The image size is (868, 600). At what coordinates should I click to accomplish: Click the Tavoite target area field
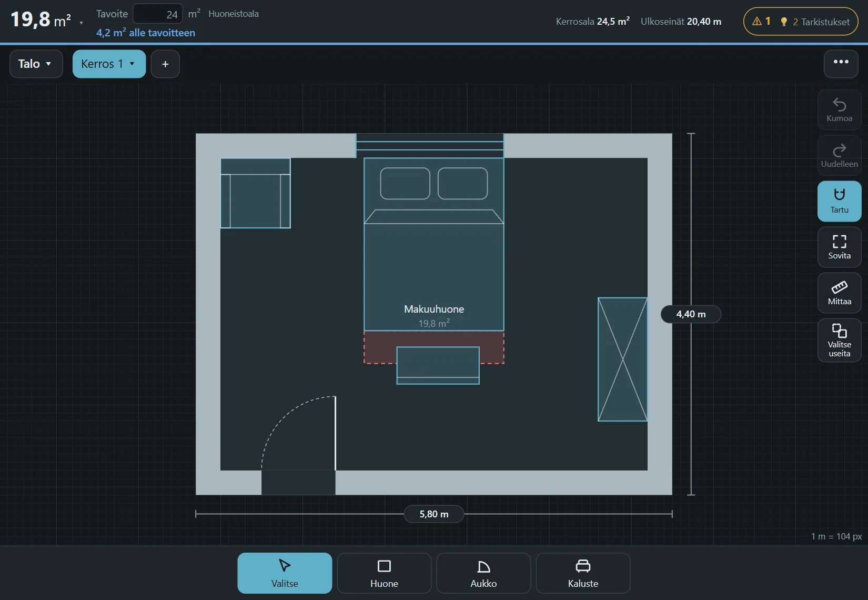coord(158,14)
